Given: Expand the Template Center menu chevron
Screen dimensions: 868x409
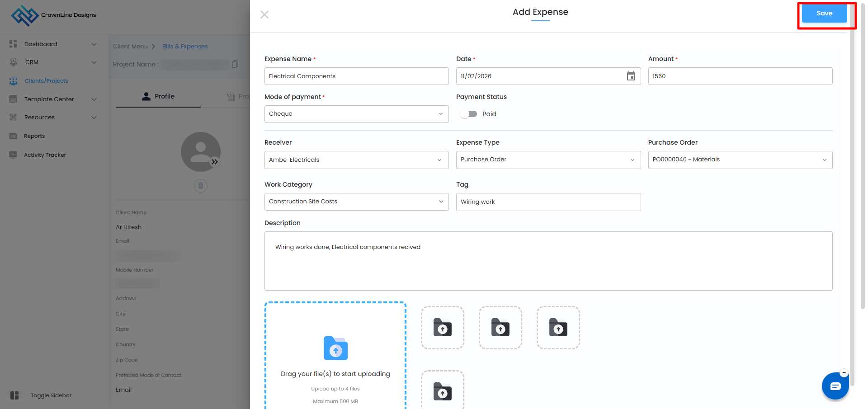Looking at the screenshot, I should pos(94,99).
